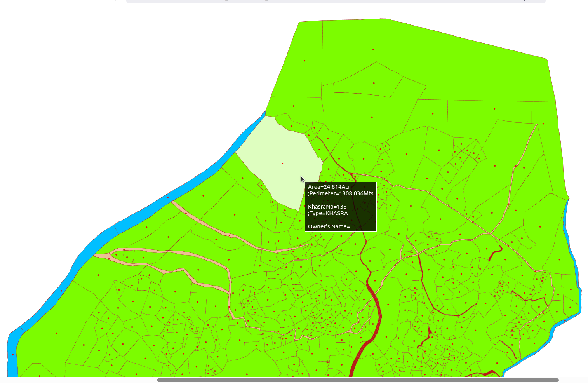Click the empty scrollbar track left of thumb
Screen dimensions: 588x383
[x=78, y=380]
